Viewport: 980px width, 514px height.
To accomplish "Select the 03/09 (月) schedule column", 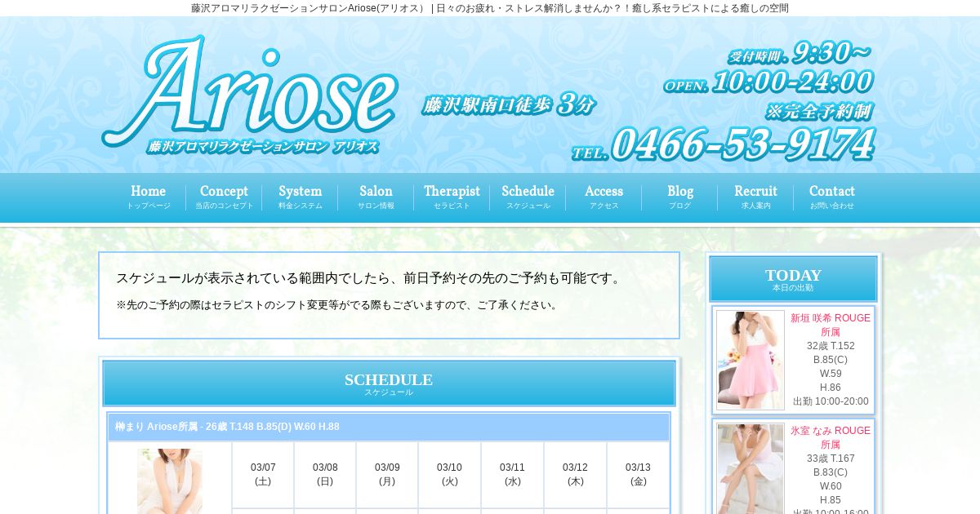I will (387, 474).
